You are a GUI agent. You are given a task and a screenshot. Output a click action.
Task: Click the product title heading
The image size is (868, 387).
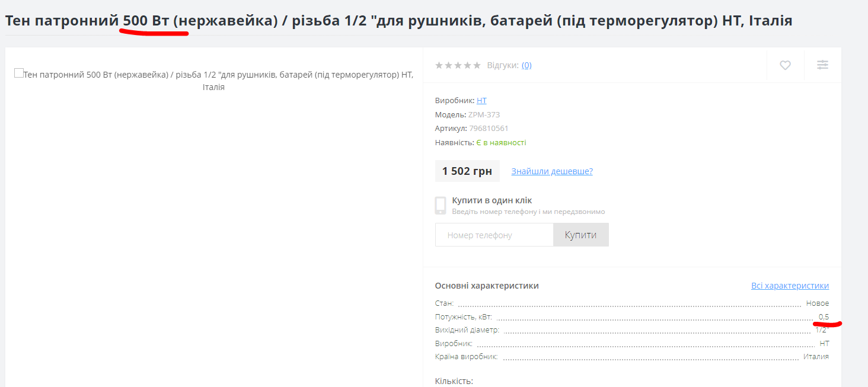(398, 21)
